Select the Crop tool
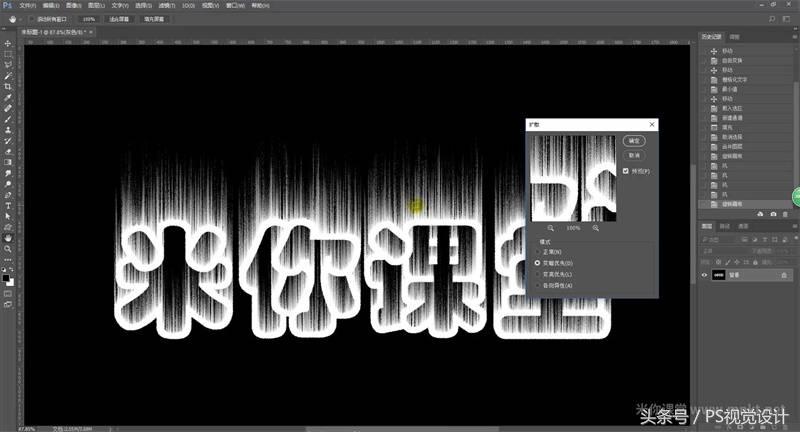Viewport: 800px width, 432px height. (x=8, y=87)
